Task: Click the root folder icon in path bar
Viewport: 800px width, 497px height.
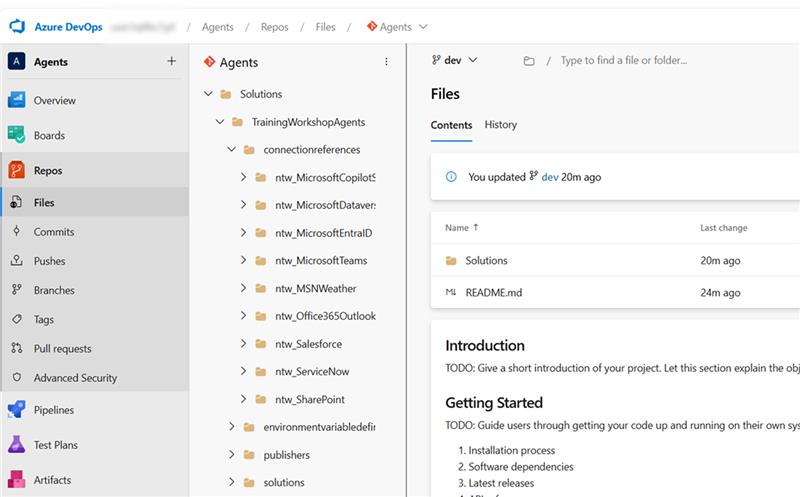Action: [529, 61]
